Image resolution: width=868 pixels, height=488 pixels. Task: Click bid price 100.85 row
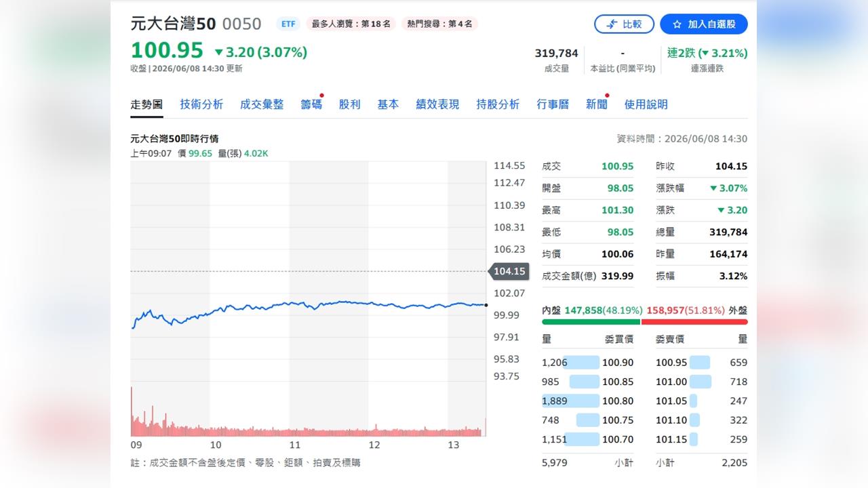[588, 382]
